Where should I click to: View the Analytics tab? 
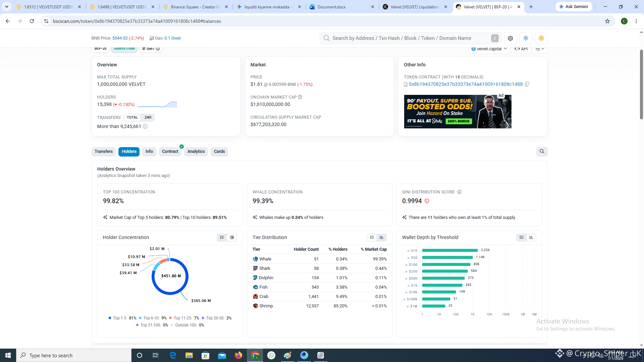[196, 152]
